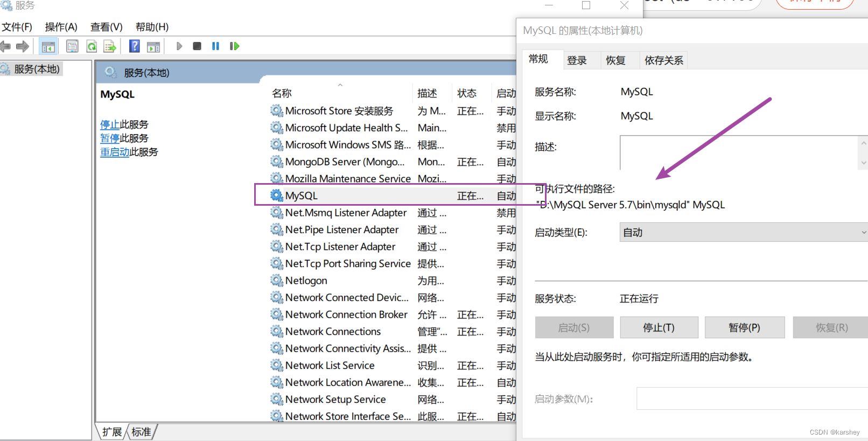This screenshot has width=868, height=441.
Task: Open the 操作(A) menu
Action: [x=61, y=27]
